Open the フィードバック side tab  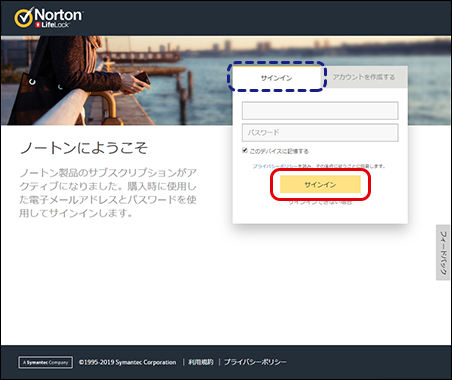point(443,253)
